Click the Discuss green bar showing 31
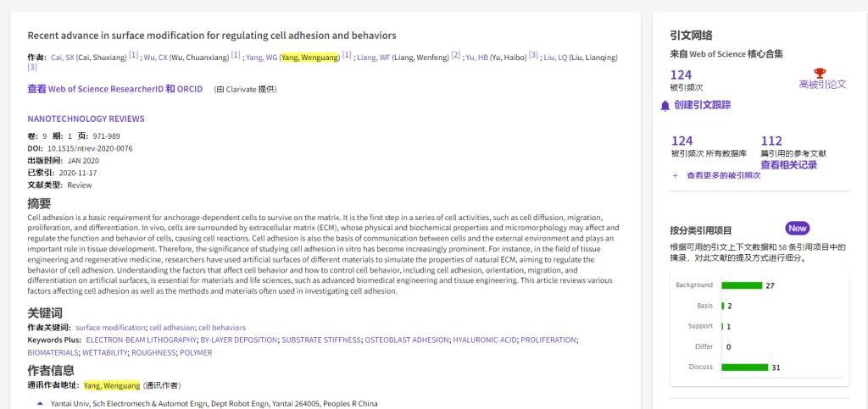The width and height of the screenshot is (868, 409). click(x=744, y=368)
